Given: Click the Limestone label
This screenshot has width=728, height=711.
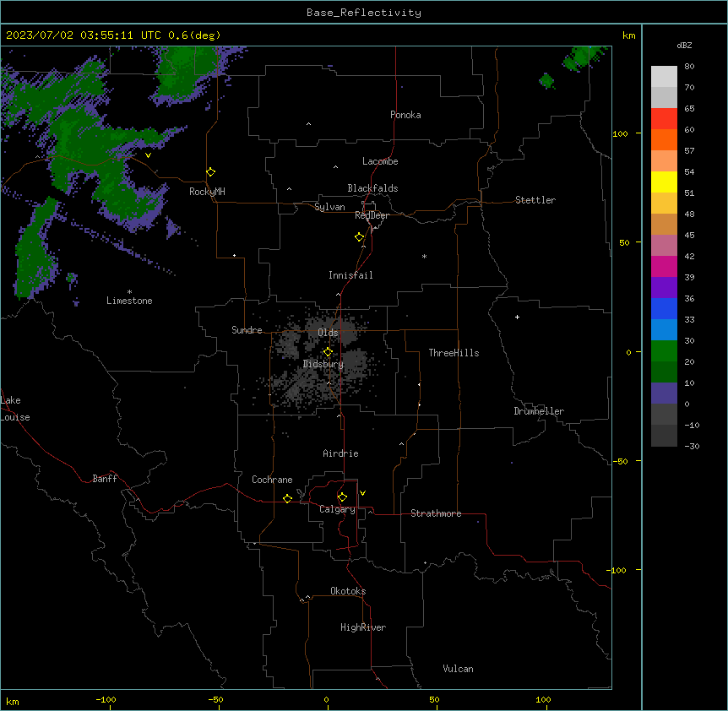Looking at the screenshot, I should pos(129,301).
